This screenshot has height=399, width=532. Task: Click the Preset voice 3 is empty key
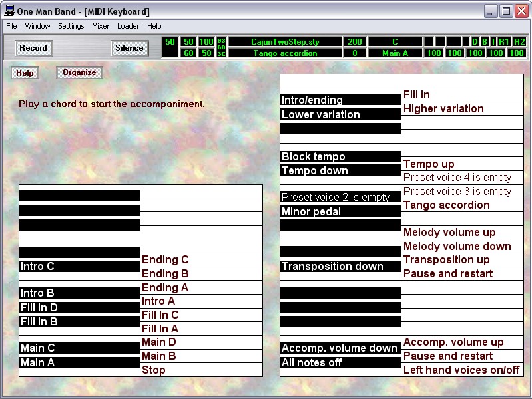coord(463,192)
